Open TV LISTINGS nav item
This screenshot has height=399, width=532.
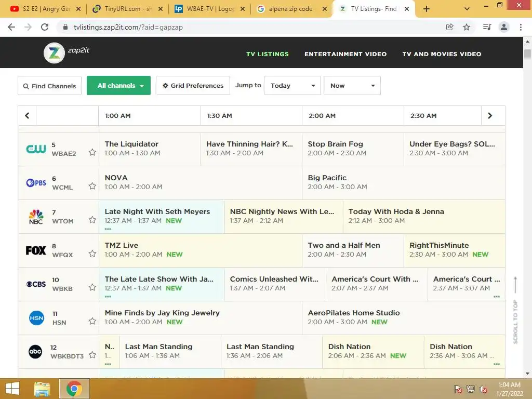268,54
